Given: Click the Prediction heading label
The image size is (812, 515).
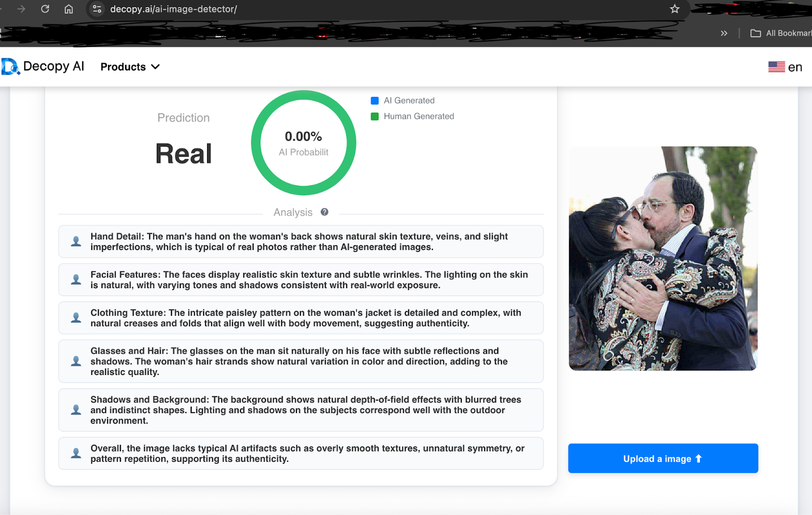Looking at the screenshot, I should (183, 118).
